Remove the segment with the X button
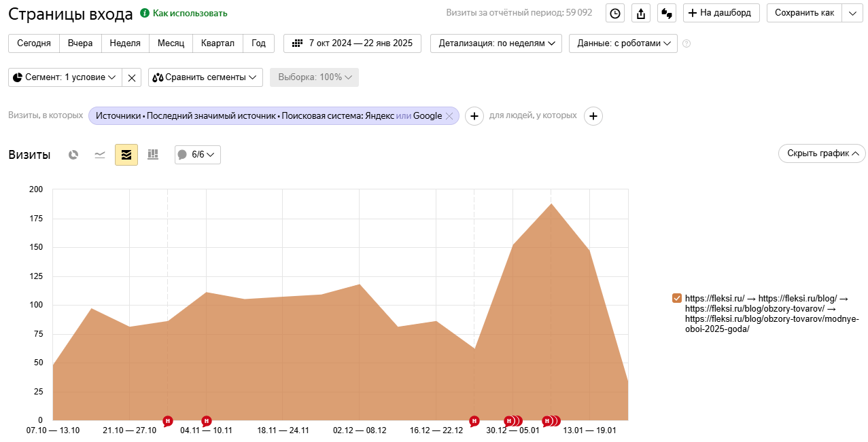The image size is (868, 442). [x=132, y=77]
